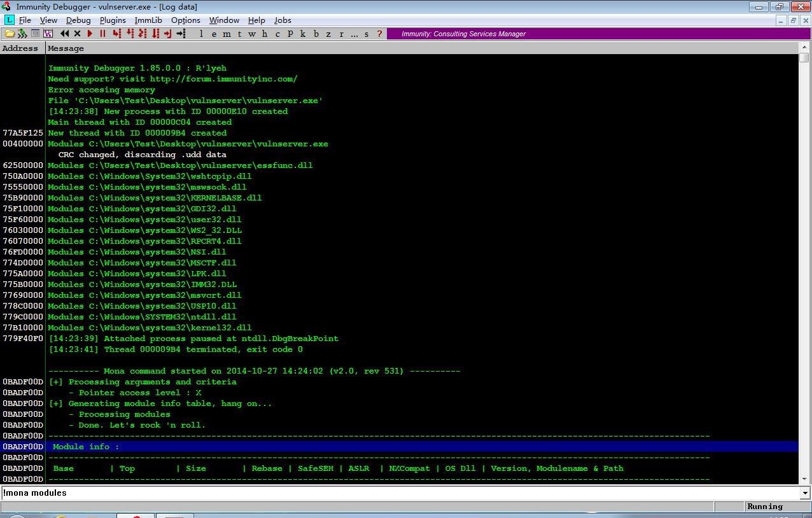Open the File menu
The width and height of the screenshot is (812, 518).
click(x=25, y=20)
